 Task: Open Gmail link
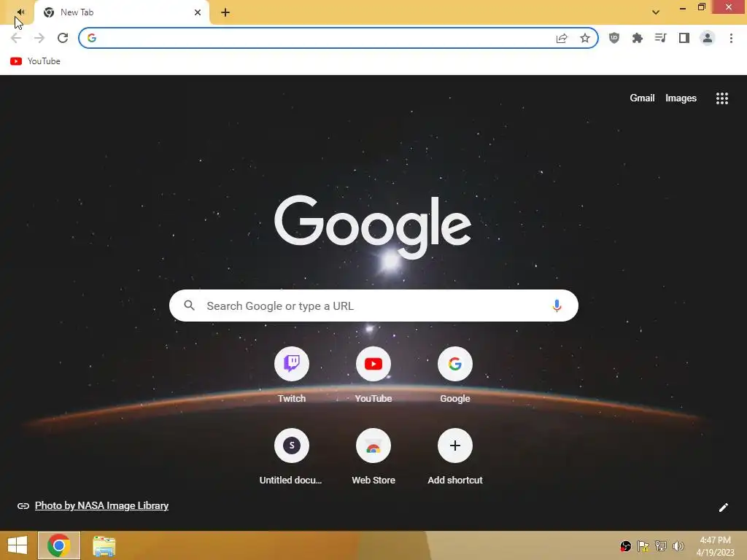tap(642, 98)
